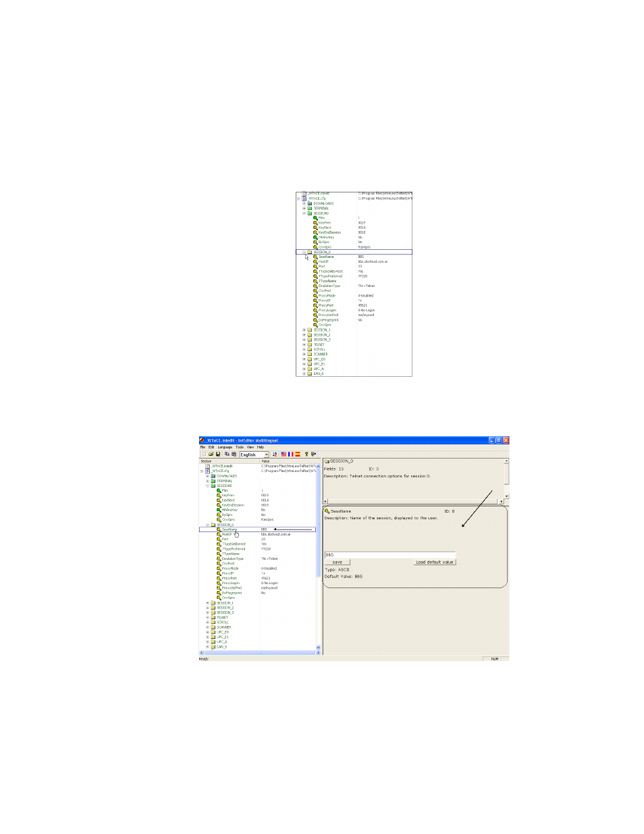Click the save button under the BBS field
Viewport: 644px width, 834px height.
pyautogui.click(x=337, y=562)
